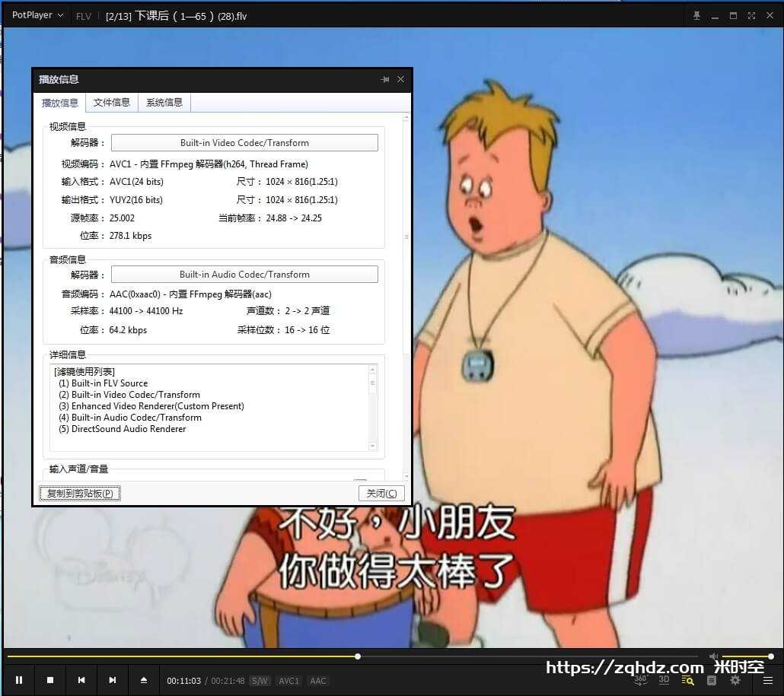This screenshot has height=696, width=784.
Task: Click the 关闭(C) button
Action: (381, 493)
